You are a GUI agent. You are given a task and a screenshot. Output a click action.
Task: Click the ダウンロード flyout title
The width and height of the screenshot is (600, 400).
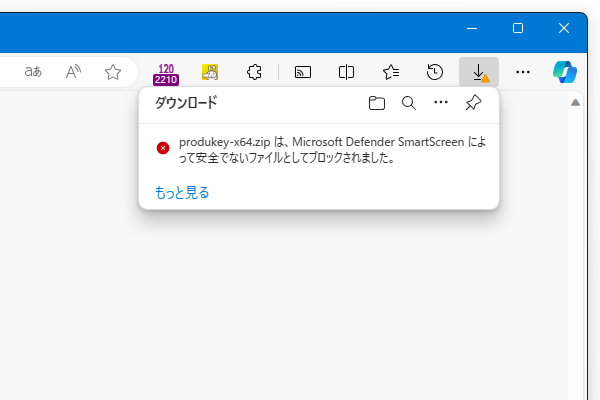click(186, 103)
